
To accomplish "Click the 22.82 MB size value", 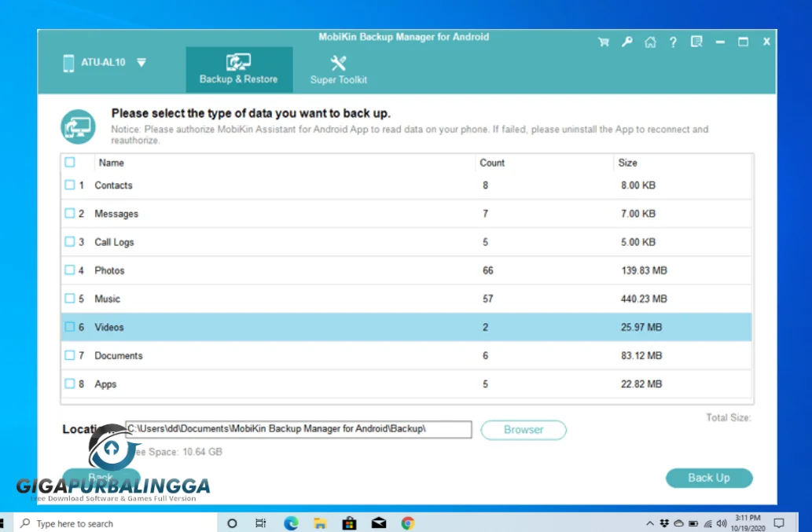I will [x=641, y=384].
